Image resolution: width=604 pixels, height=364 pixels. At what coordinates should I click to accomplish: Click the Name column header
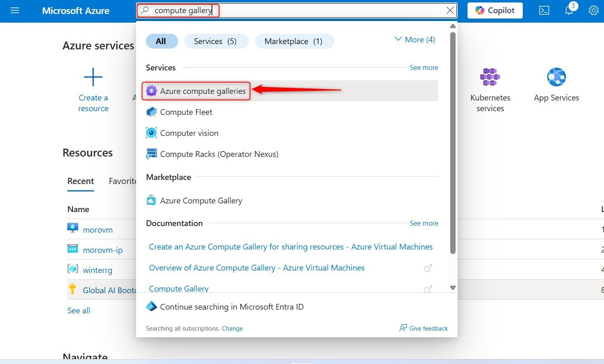[78, 209]
